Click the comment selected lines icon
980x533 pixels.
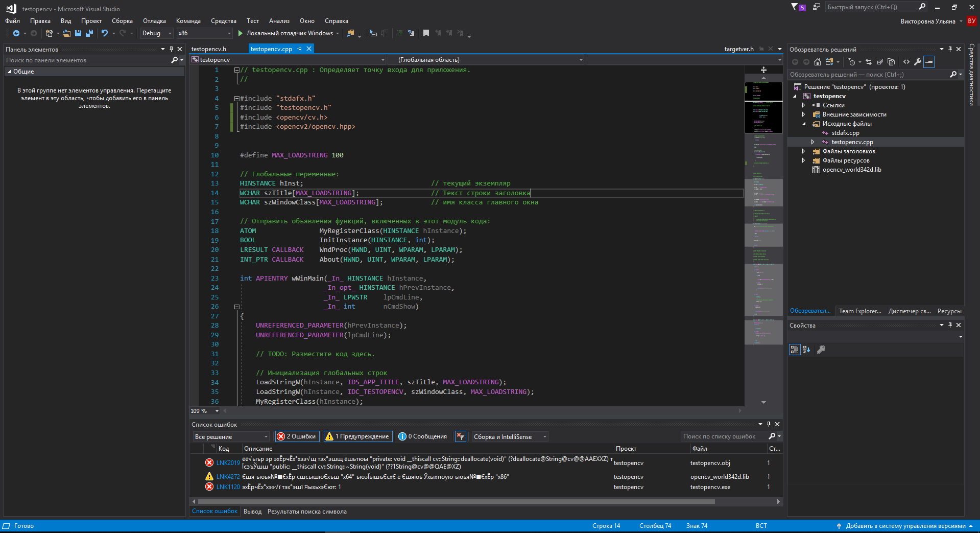(x=400, y=33)
